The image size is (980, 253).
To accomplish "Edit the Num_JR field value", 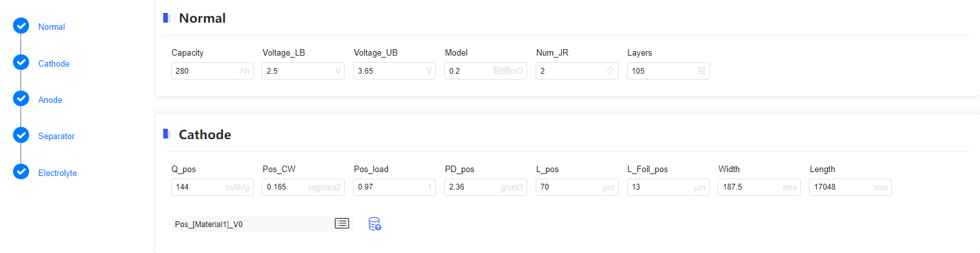I will 577,71.
